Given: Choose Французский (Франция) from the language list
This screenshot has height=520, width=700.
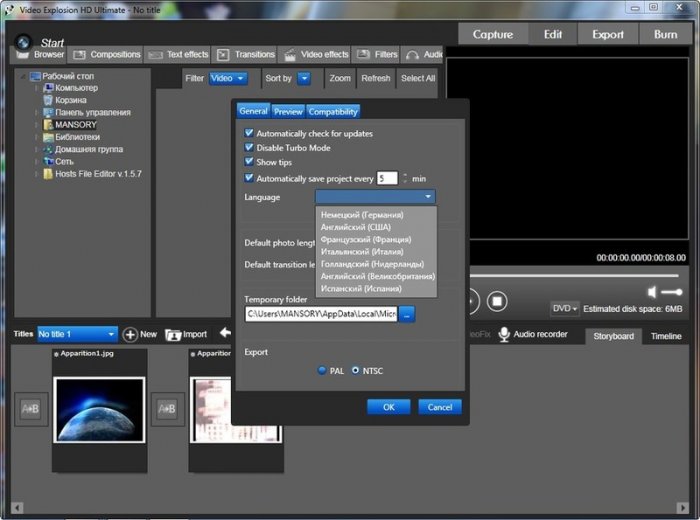Looking at the screenshot, I should (363, 240).
